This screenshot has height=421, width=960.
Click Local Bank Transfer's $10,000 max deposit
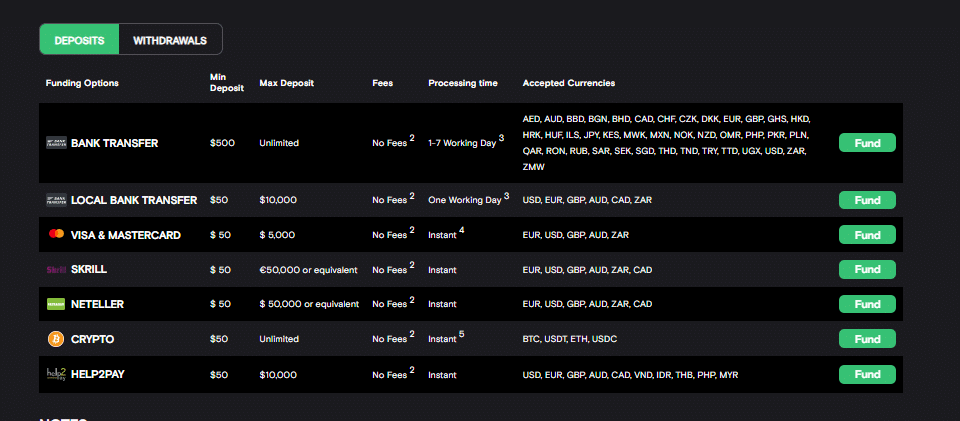[x=278, y=200]
